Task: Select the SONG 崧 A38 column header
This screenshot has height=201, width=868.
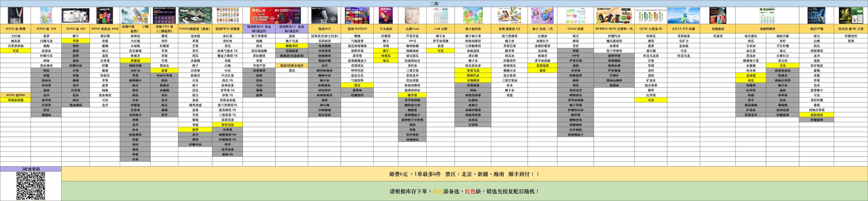Action: point(46,29)
